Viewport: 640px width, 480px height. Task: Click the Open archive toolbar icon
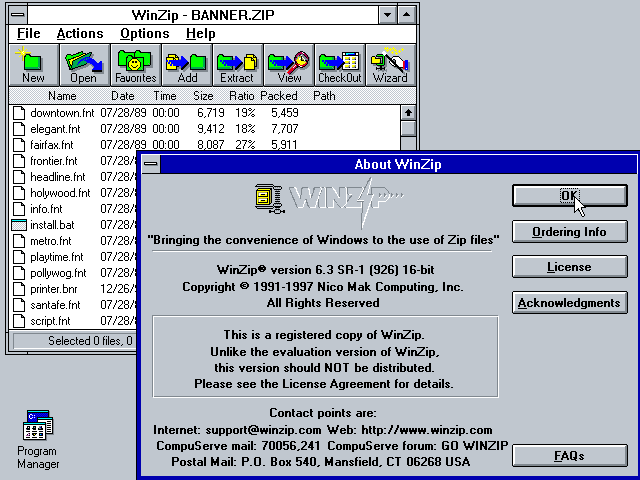84,65
